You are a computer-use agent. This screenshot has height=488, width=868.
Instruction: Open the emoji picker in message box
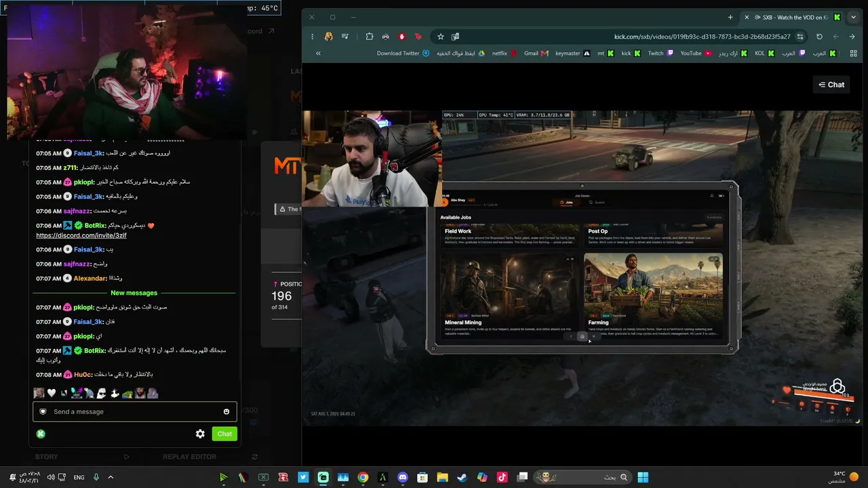click(x=226, y=411)
